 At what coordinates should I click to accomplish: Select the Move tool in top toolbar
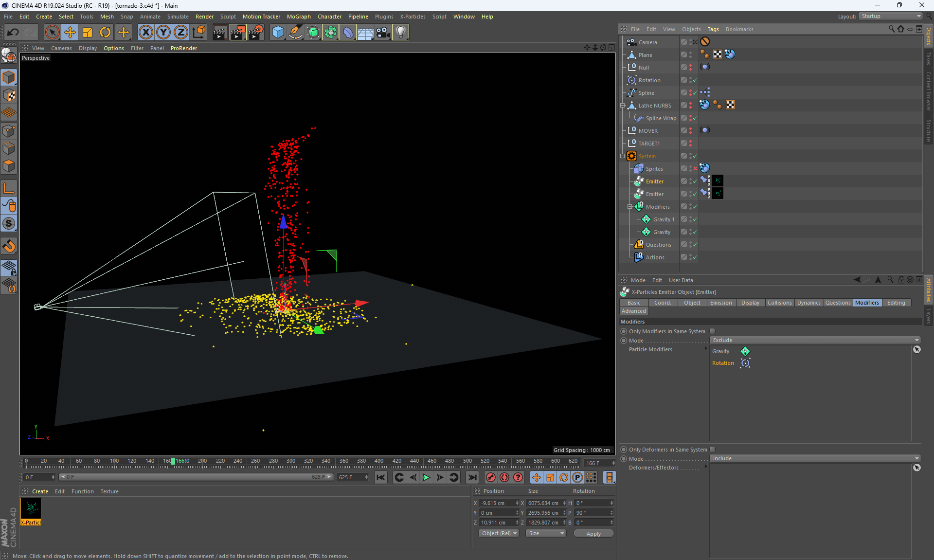tap(70, 33)
